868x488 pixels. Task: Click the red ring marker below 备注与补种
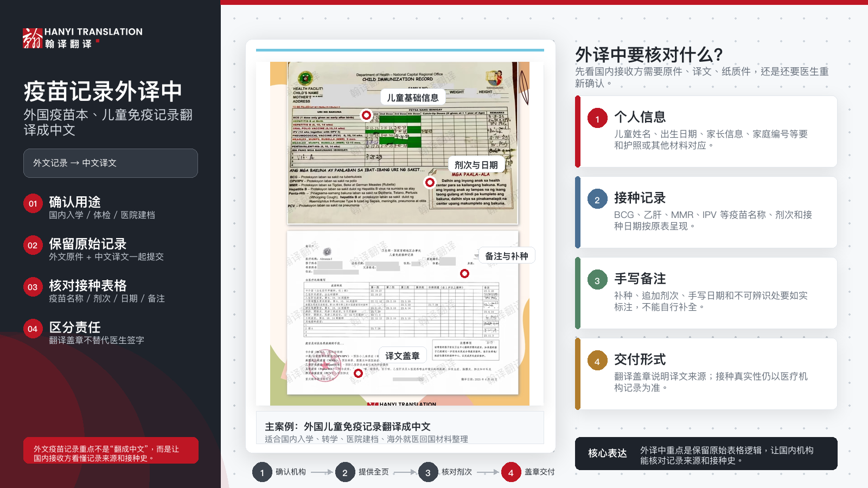[x=465, y=274]
